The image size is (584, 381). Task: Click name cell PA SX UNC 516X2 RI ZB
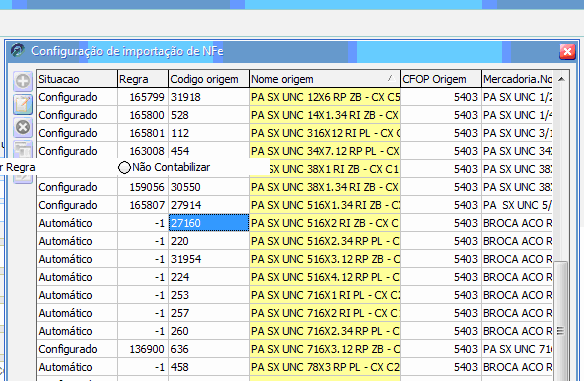[x=325, y=223]
